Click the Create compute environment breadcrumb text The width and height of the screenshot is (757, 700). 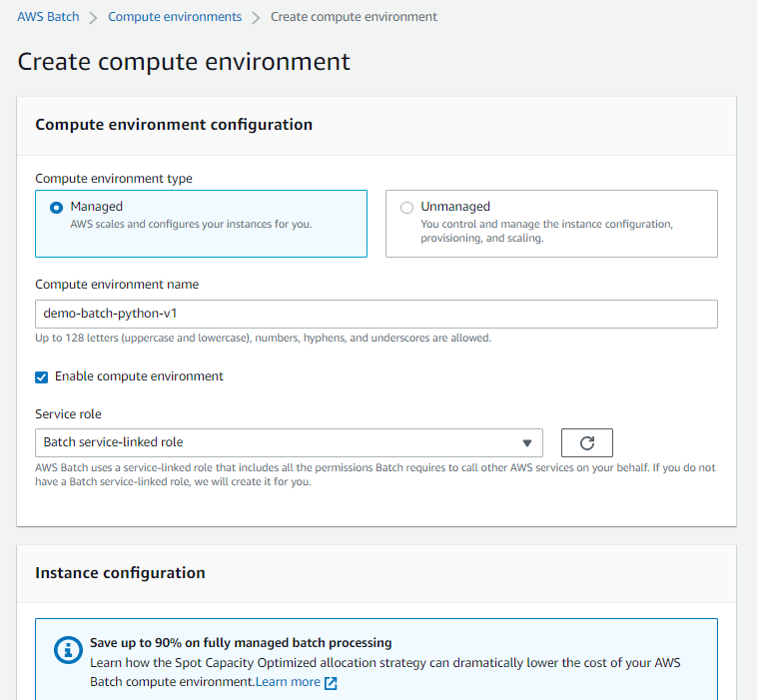(x=354, y=17)
